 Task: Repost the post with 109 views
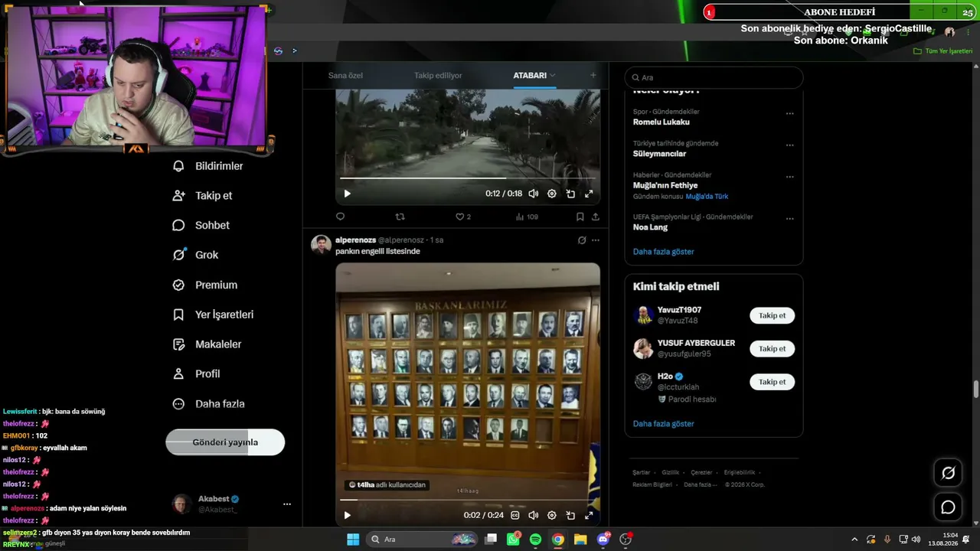click(x=400, y=217)
